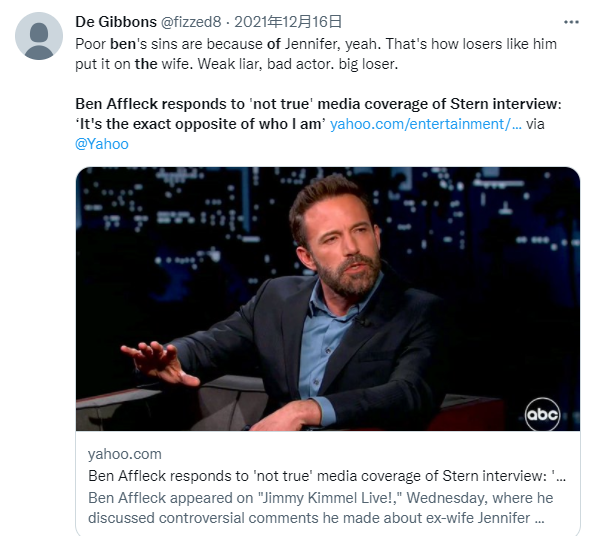
Task: Open the De Gibbons display name
Action: [116, 22]
